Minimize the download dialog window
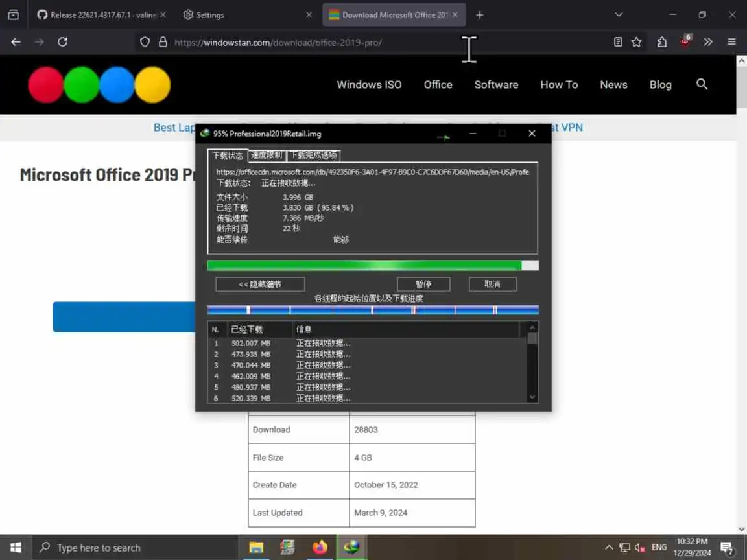Image resolution: width=747 pixels, height=560 pixels. point(473,134)
